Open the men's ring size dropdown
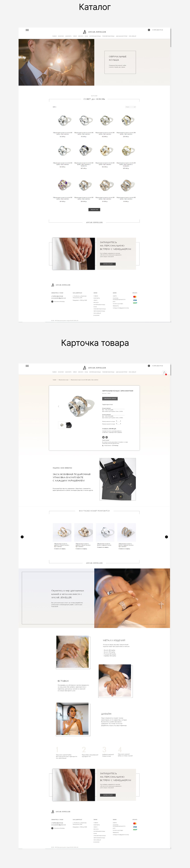 tap(118, 424)
